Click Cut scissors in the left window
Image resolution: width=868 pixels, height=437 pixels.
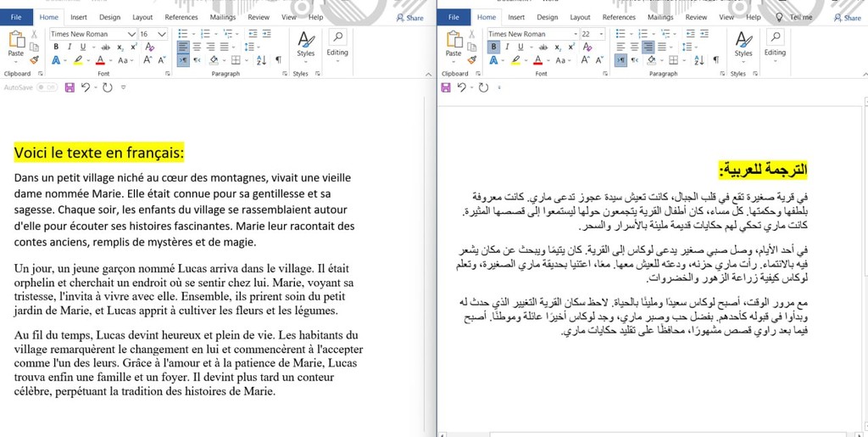(34, 34)
